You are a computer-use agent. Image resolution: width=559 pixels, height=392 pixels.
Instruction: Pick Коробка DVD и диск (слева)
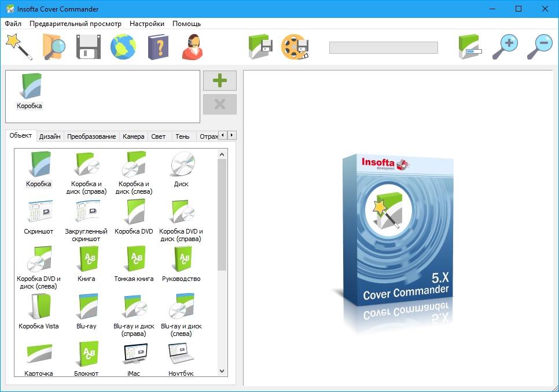click(39, 268)
